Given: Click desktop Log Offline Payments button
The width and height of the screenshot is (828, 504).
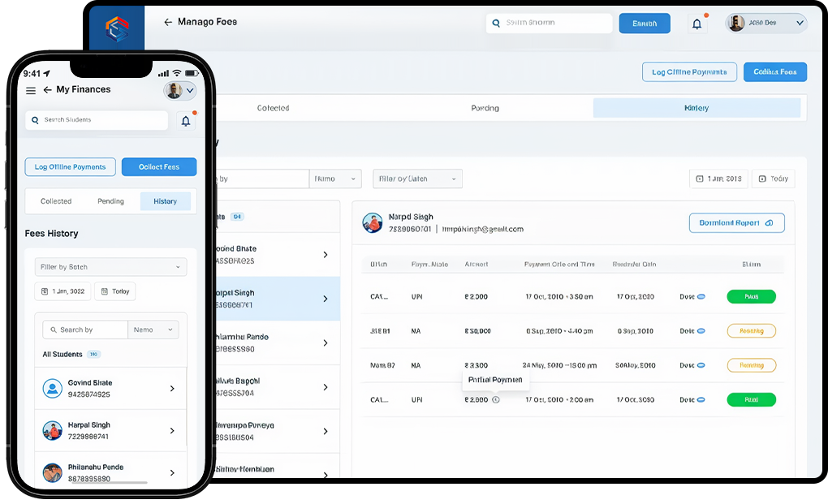Looking at the screenshot, I should pyautogui.click(x=689, y=72).
